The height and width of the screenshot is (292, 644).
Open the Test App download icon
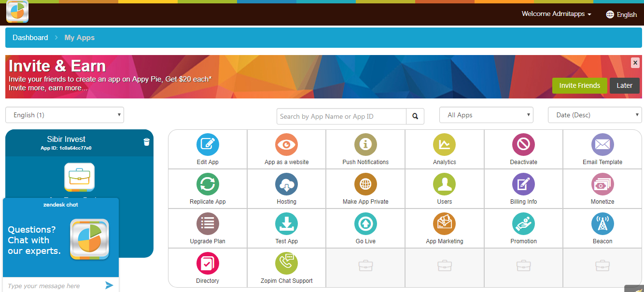pos(286,224)
